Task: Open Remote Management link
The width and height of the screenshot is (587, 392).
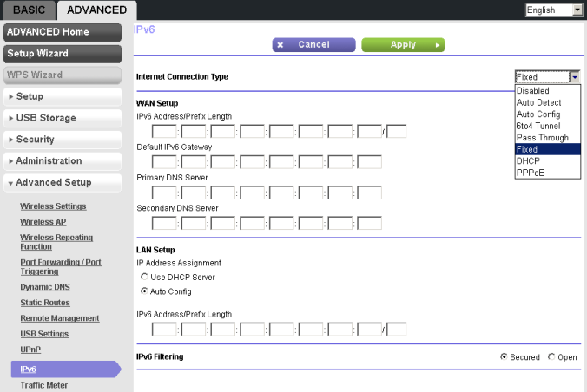Action: click(x=60, y=318)
